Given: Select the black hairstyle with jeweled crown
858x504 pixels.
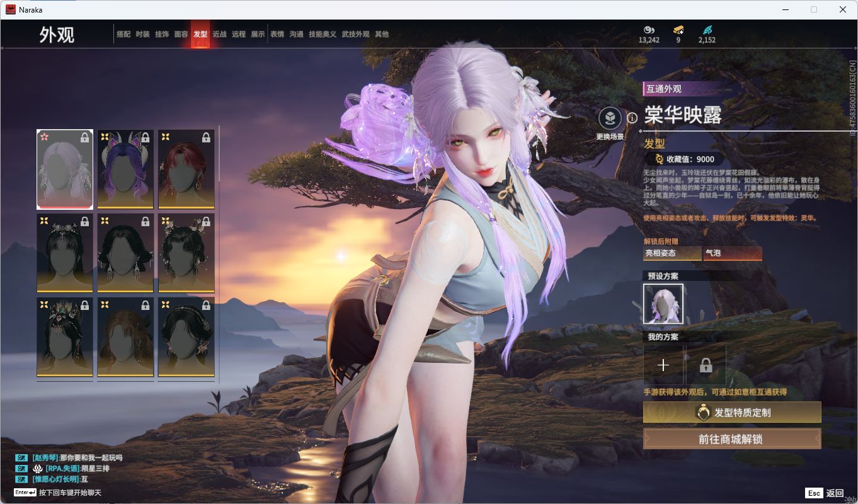Looking at the screenshot, I should (65, 337).
